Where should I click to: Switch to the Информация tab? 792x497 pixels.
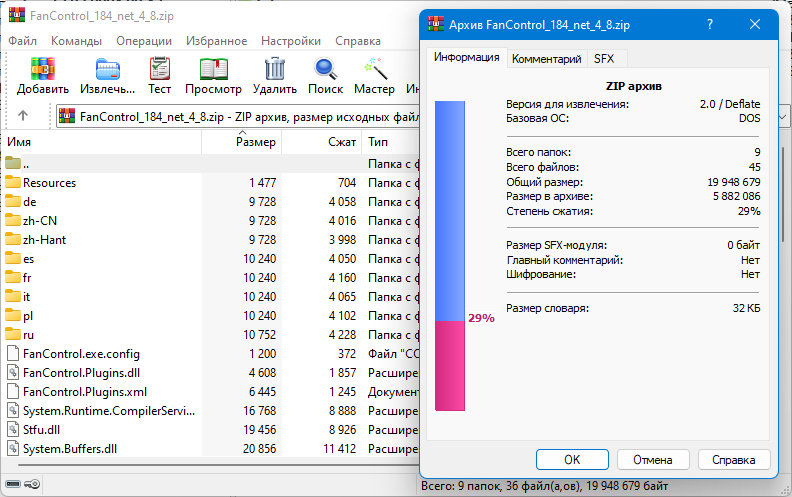466,58
